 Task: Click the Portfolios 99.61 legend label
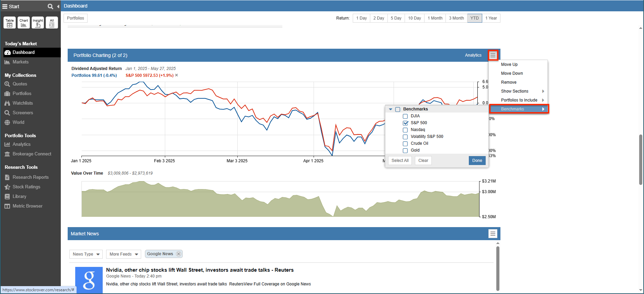(x=94, y=75)
